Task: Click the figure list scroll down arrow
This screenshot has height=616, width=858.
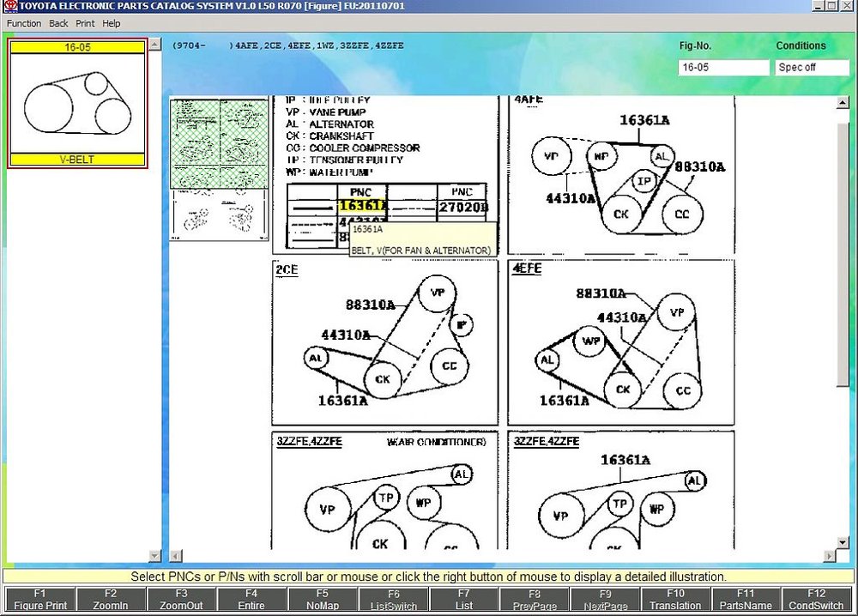Action: [x=154, y=555]
